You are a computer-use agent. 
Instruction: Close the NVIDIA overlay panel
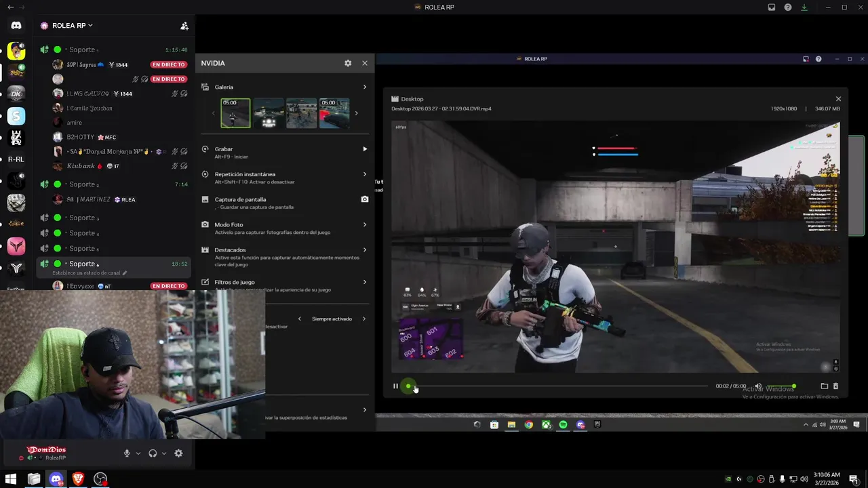(365, 63)
